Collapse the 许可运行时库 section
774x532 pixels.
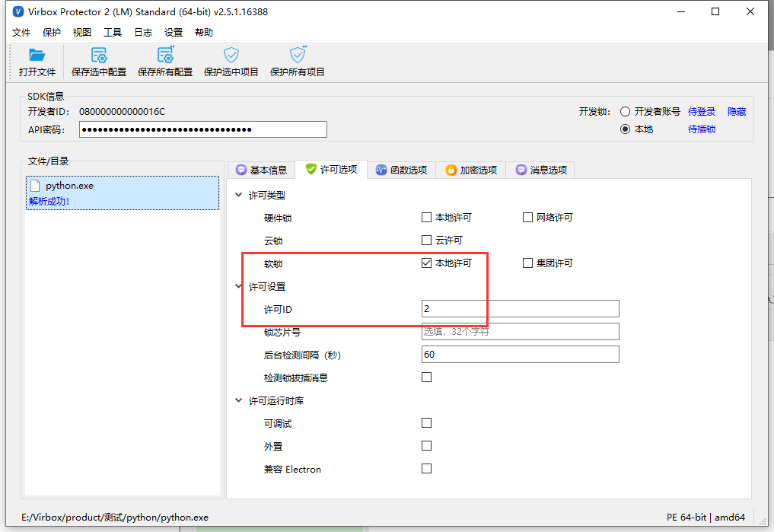239,400
